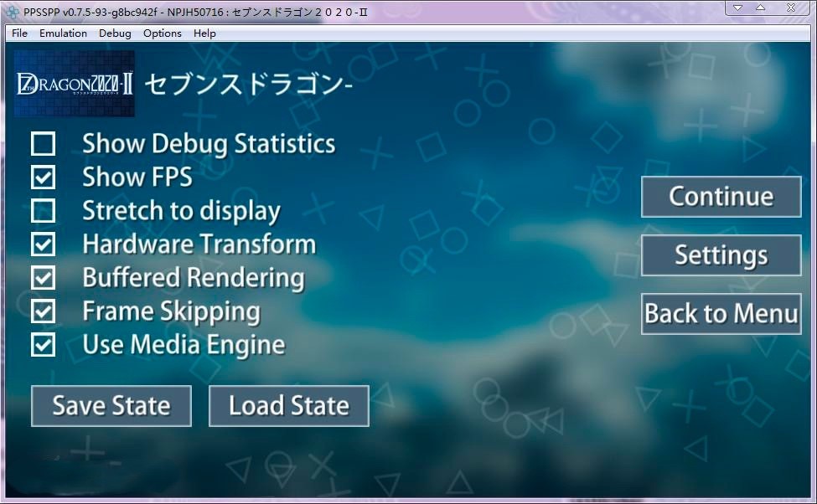Maximize the PPSSPP window

coord(760,8)
